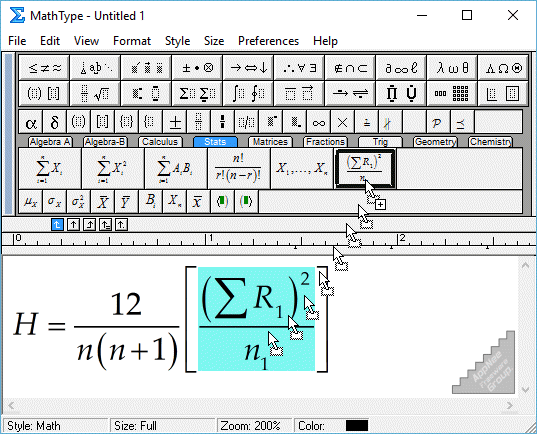537x434 pixels.
Task: Click the vertical scrollbar down arrow
Action: pyautogui.click(x=525, y=389)
